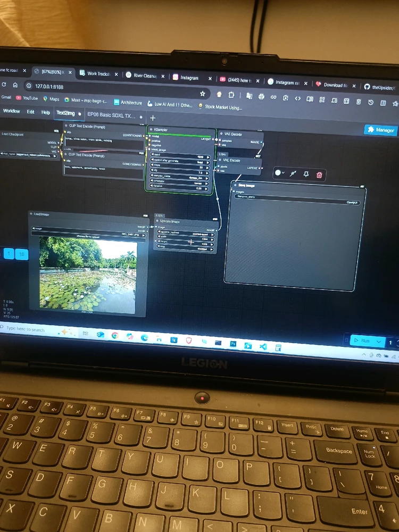The width and height of the screenshot is (399, 532).
Task: Collapse the Load Image node
Action: 31,214
